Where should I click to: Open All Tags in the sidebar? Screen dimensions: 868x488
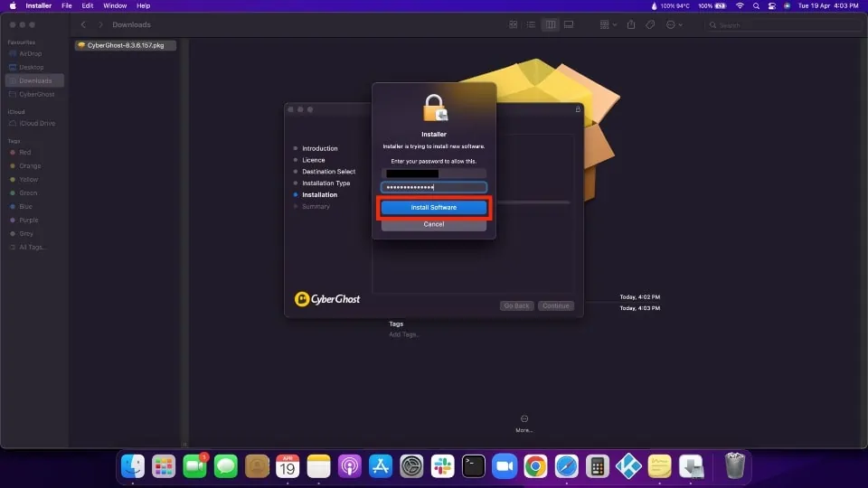tap(34, 248)
